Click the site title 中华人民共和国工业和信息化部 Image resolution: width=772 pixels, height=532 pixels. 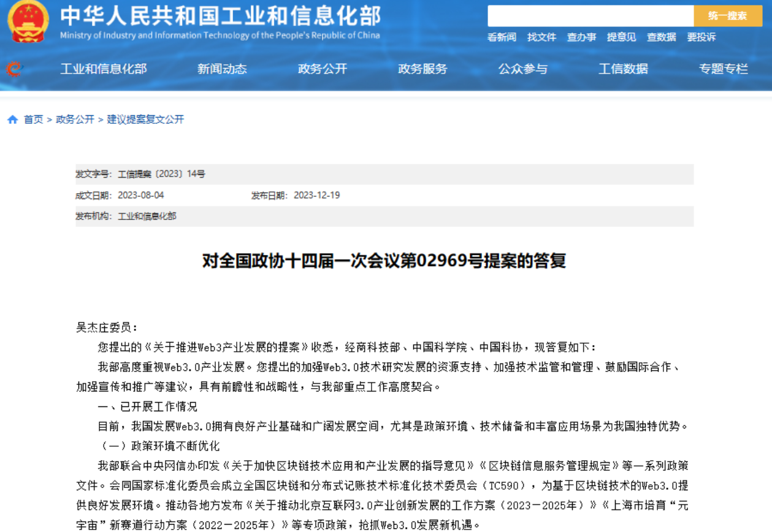(220, 15)
